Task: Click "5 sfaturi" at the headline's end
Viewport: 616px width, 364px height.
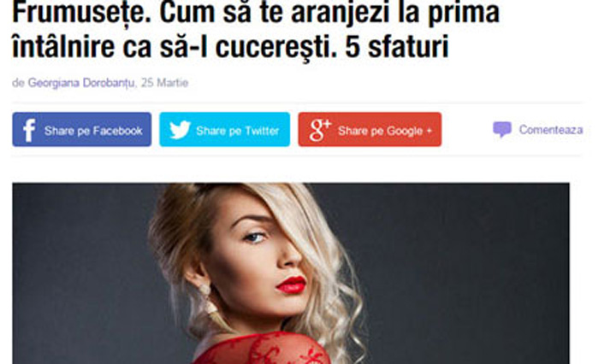Action: click(x=397, y=47)
